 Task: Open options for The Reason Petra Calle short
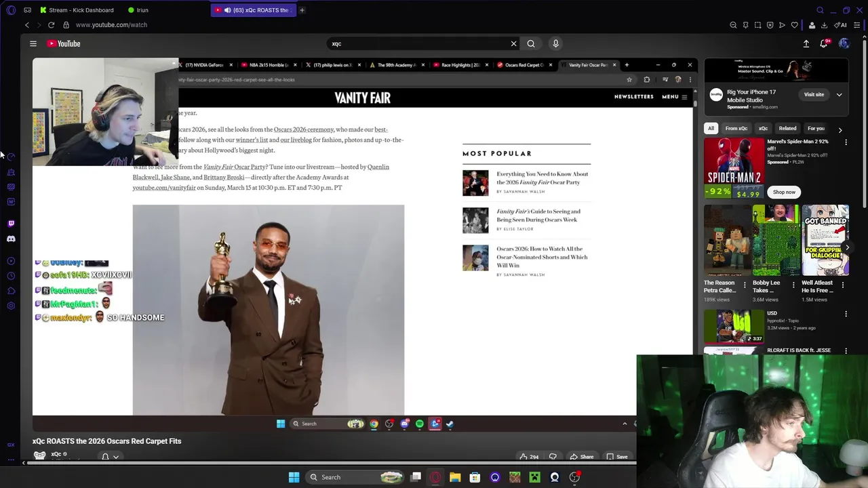click(x=745, y=285)
